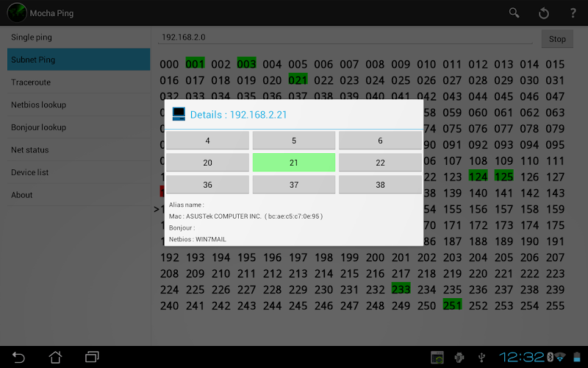Open help question mark icon

pyautogui.click(x=573, y=13)
